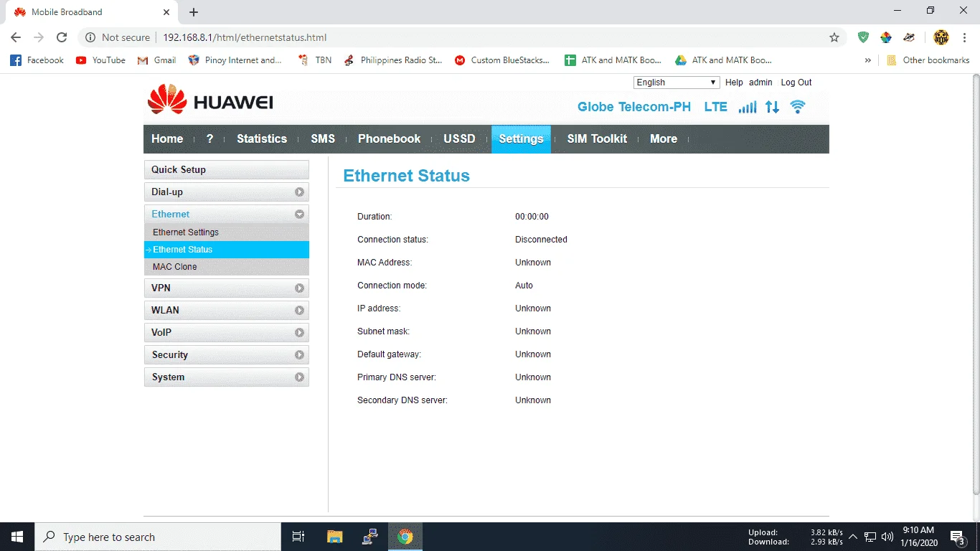Click Log Out link

[796, 83]
